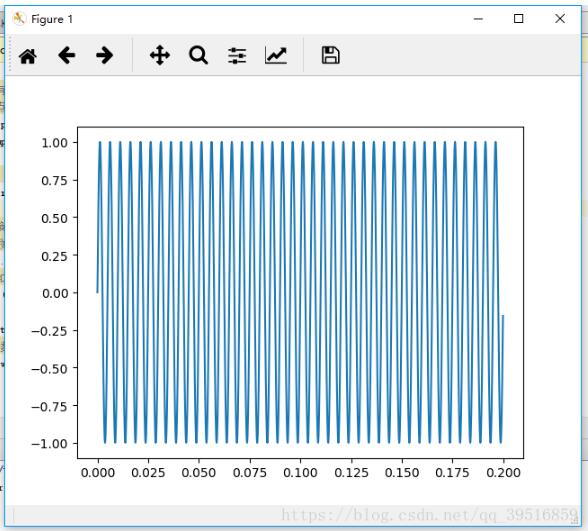Click the x-axis label 0.050
588x531 pixels.
(x=199, y=472)
